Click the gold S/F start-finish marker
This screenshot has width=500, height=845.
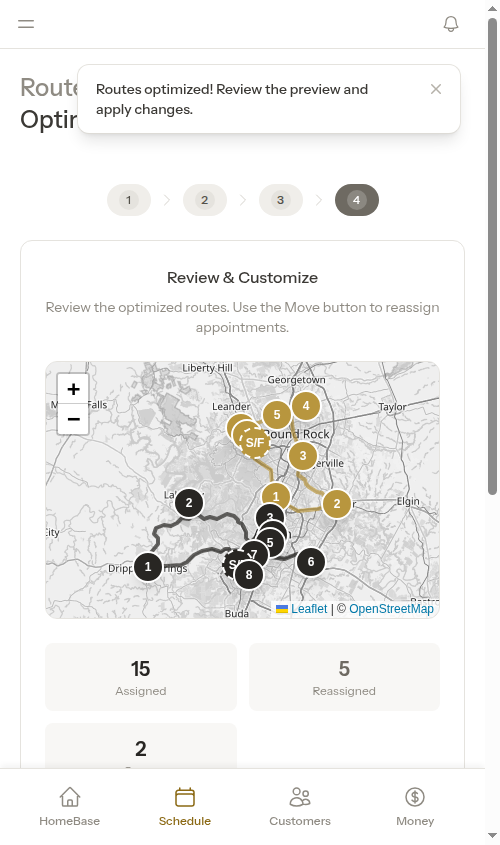pos(255,442)
